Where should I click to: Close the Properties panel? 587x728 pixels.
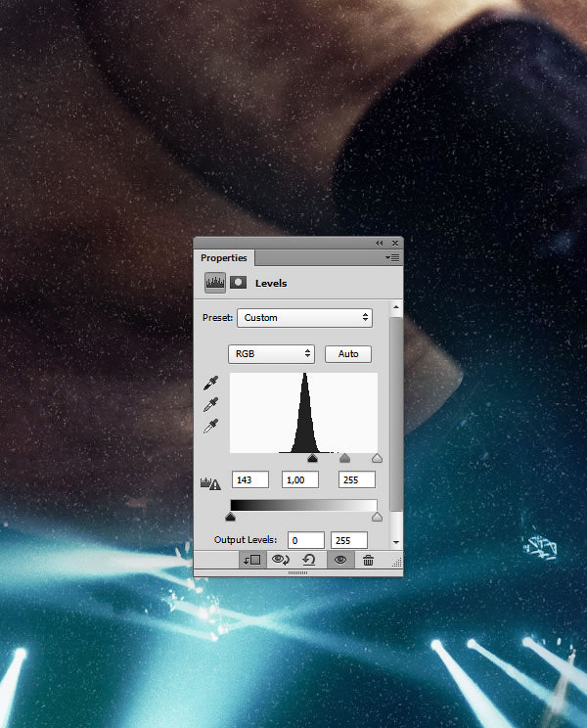click(x=395, y=243)
